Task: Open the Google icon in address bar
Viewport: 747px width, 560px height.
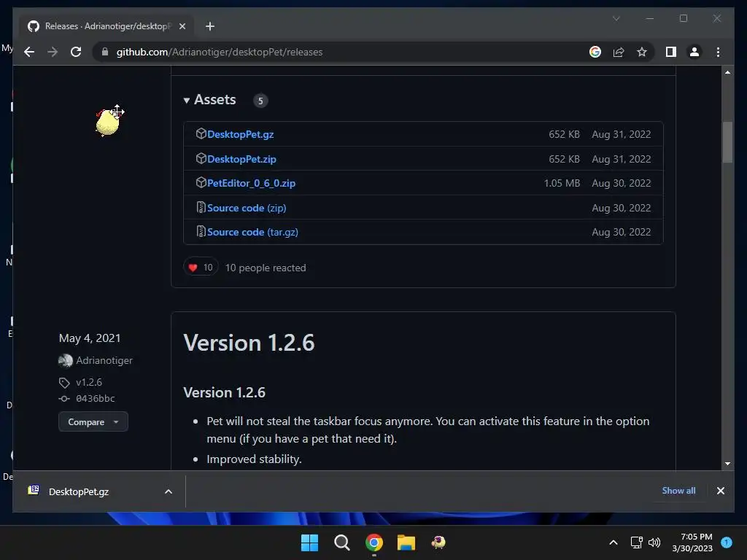Action: (595, 52)
